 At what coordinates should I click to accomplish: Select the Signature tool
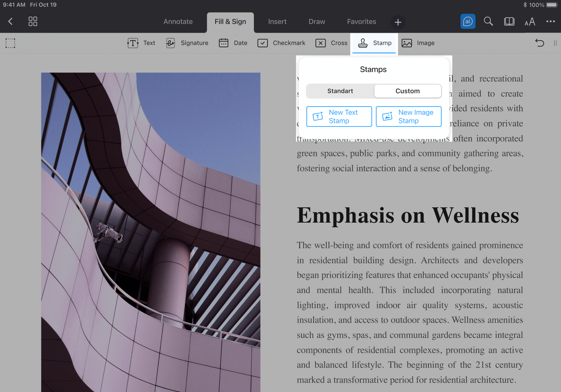(187, 43)
